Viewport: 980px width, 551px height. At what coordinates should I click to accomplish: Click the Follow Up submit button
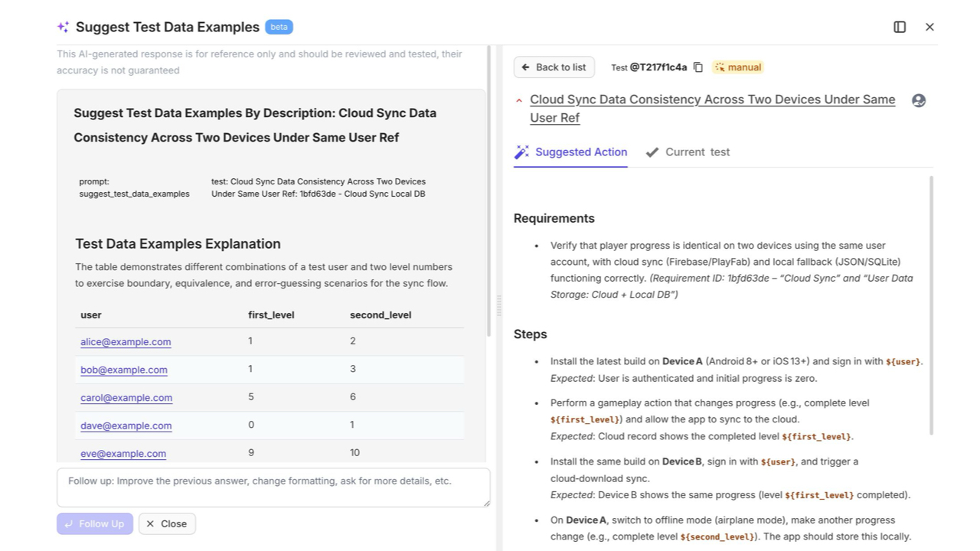pos(95,523)
